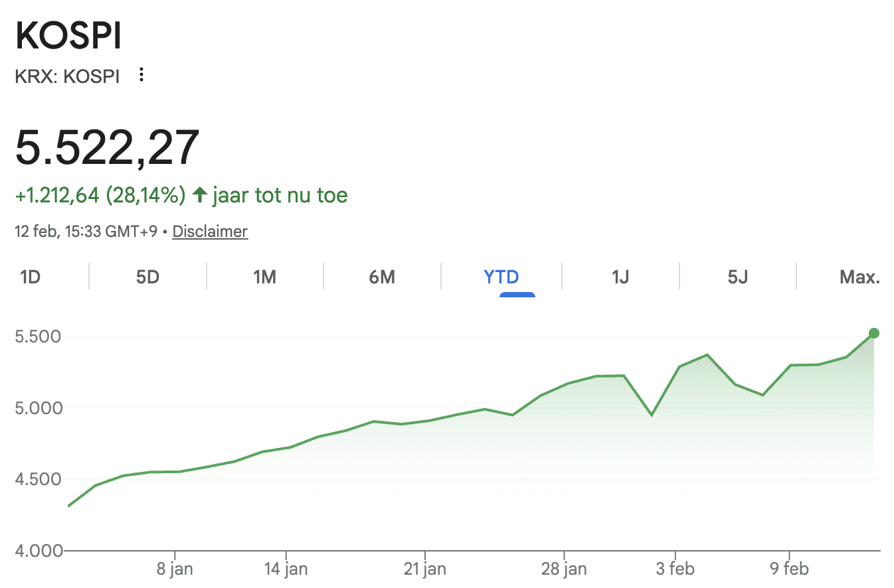Screen dimensions: 894x588
Task: Select the YTD tab
Action: tap(501, 277)
